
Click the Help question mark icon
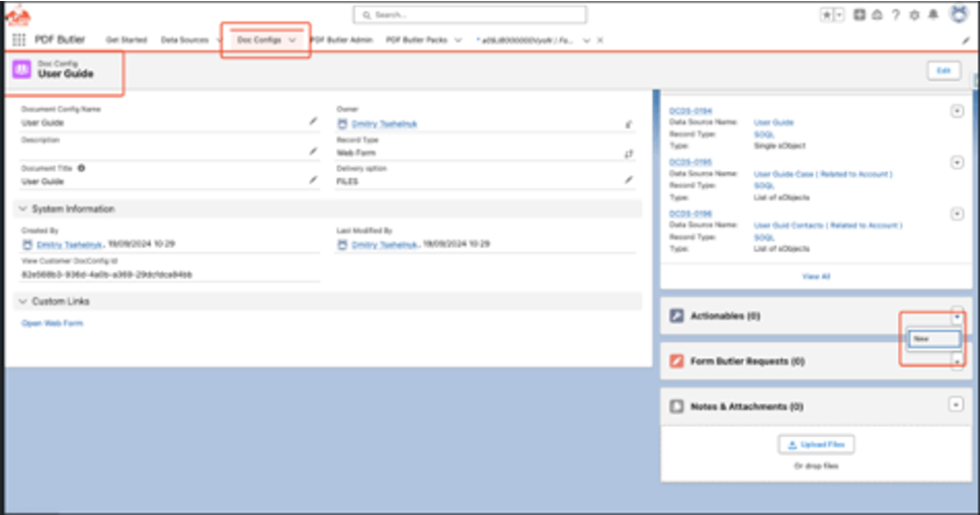895,15
